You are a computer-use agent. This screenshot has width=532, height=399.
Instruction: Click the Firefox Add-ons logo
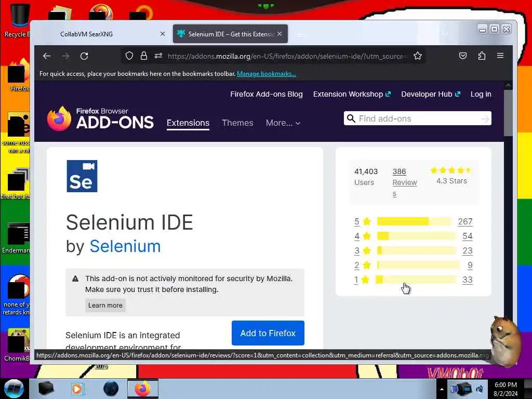pos(100,118)
